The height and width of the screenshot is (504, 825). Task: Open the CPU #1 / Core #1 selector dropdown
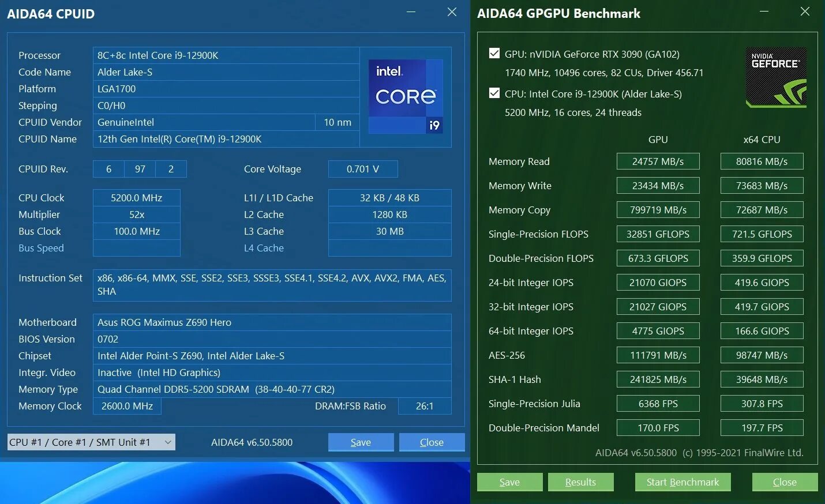[91, 442]
